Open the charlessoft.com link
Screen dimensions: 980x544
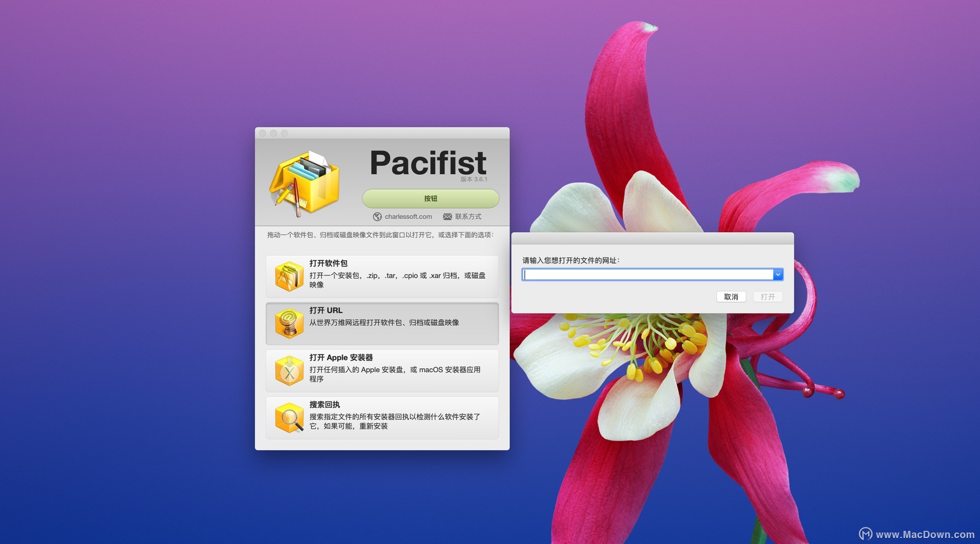tap(408, 216)
